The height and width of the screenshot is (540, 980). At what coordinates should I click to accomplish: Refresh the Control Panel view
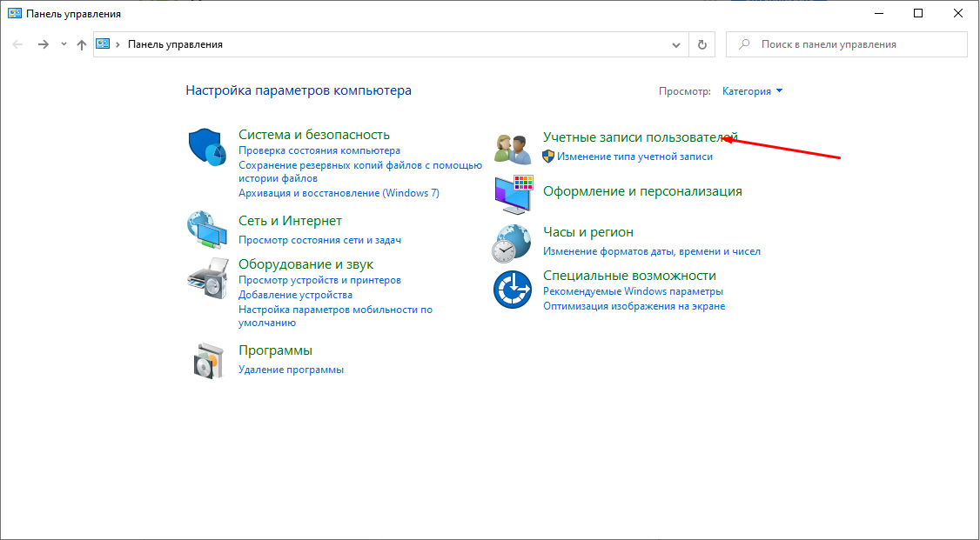[701, 44]
